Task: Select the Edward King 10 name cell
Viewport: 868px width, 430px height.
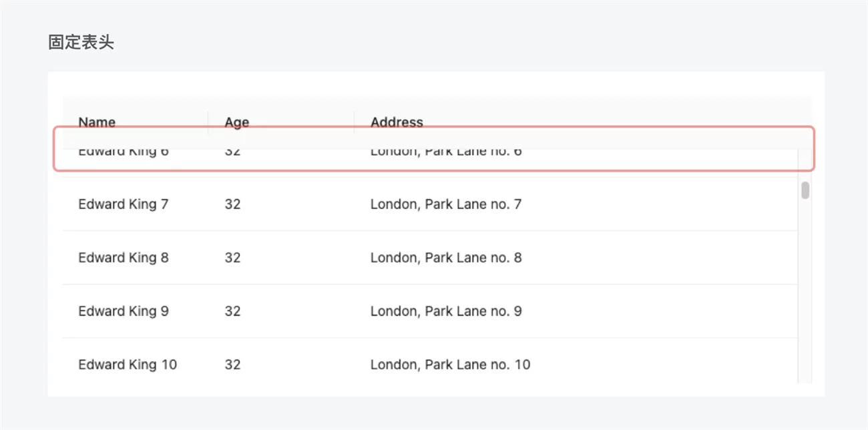Action: point(128,365)
